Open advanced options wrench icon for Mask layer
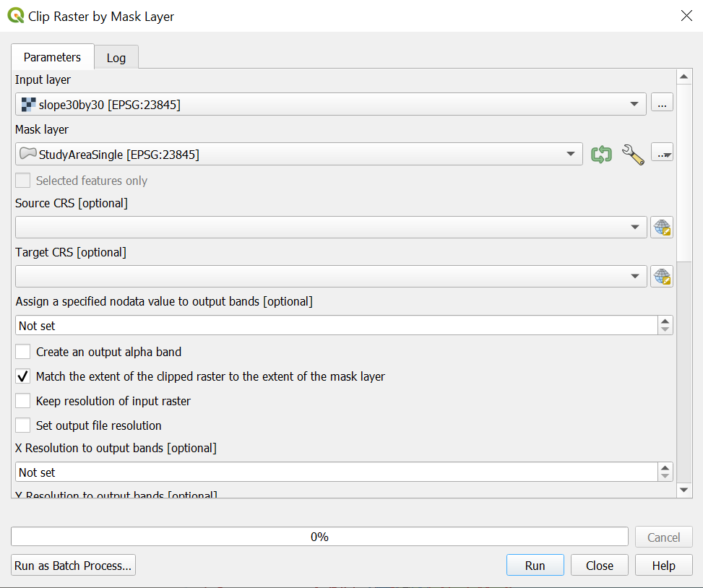Screen dimensions: 703x588 pos(632,154)
